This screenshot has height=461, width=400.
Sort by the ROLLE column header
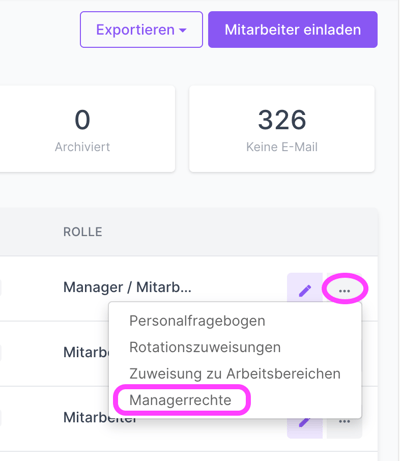[83, 232]
